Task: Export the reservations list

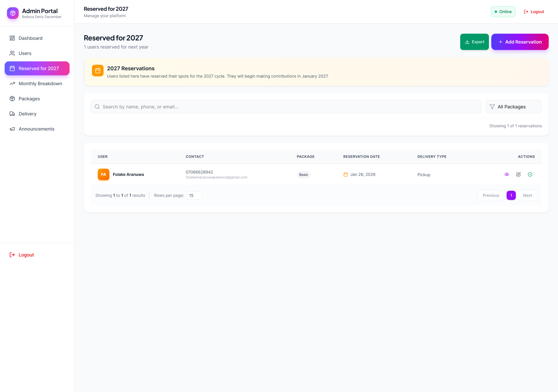Action: click(x=474, y=42)
